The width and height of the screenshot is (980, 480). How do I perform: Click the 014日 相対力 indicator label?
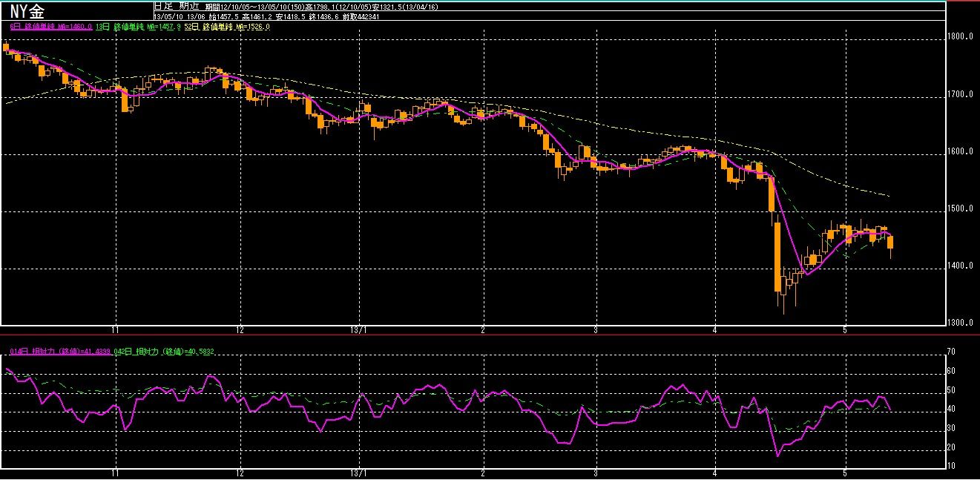(x=62, y=350)
